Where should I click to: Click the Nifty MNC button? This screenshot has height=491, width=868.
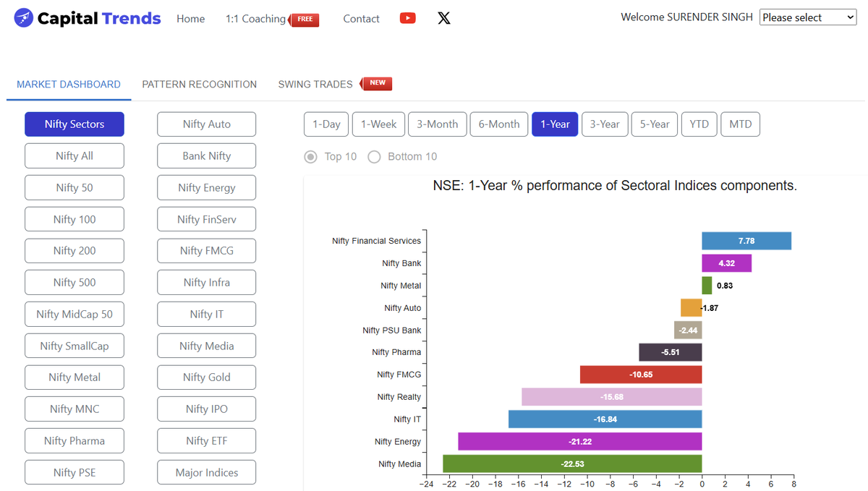75,409
